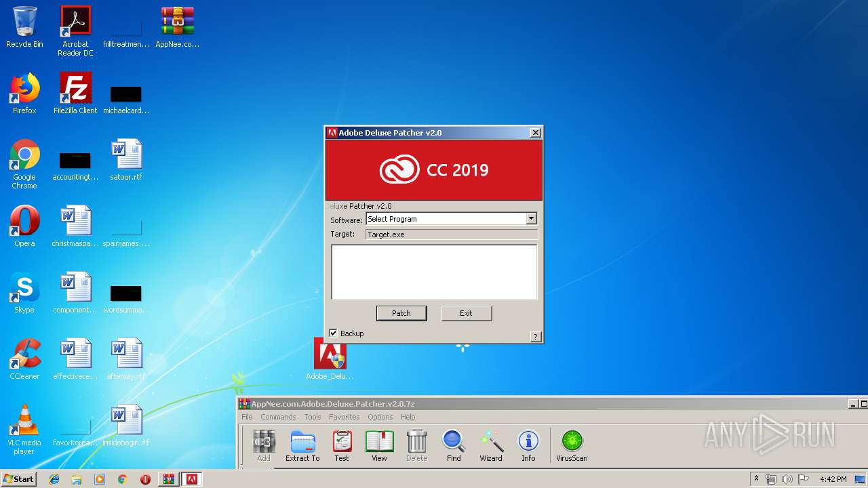
Task: Click the Exit button in patcher
Action: (x=466, y=313)
